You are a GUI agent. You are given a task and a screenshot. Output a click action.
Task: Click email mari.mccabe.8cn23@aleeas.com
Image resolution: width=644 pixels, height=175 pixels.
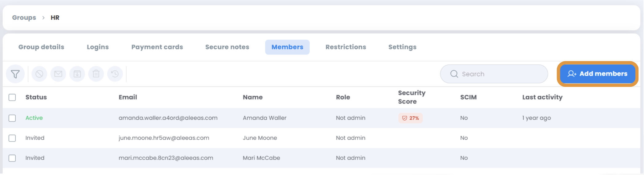166,158
